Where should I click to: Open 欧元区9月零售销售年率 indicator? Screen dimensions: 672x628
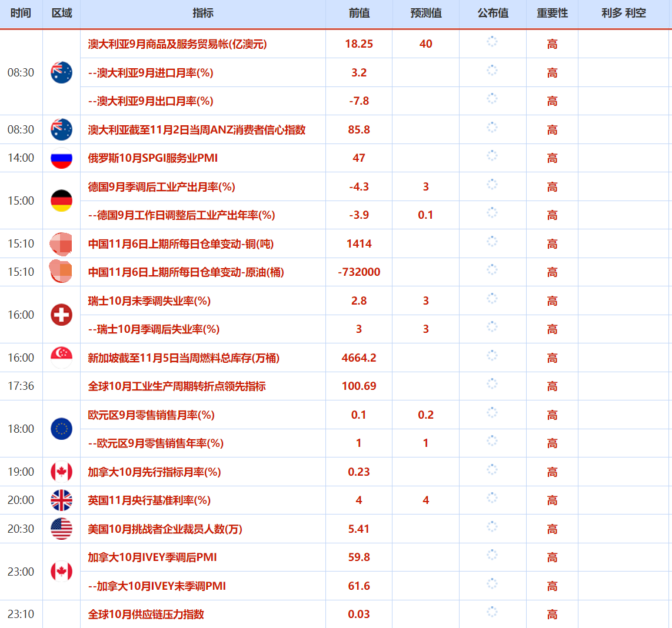[155, 443]
